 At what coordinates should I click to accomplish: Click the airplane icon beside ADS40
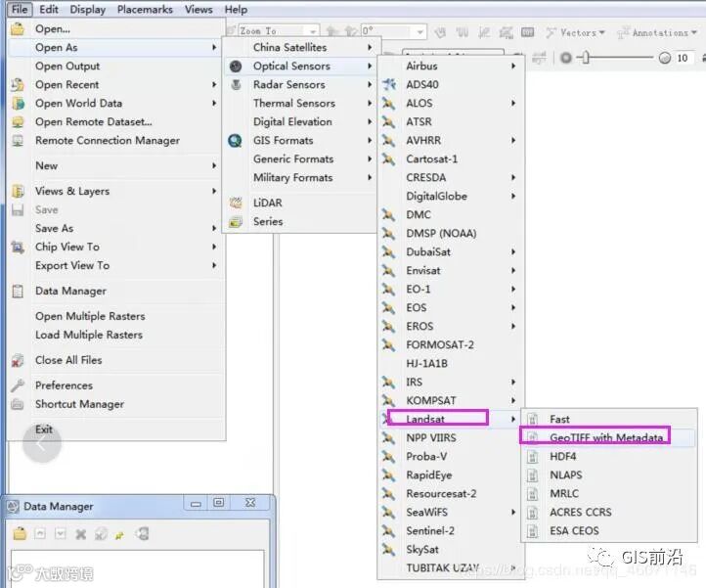(389, 84)
